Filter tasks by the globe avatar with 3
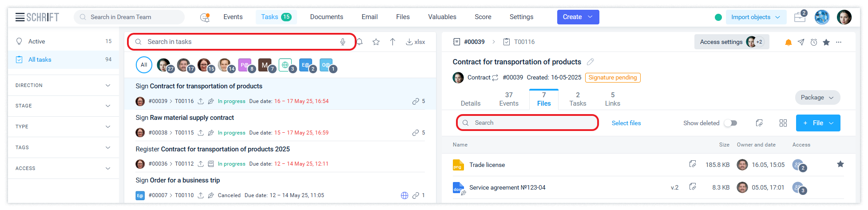The image size is (868, 210). click(x=285, y=65)
